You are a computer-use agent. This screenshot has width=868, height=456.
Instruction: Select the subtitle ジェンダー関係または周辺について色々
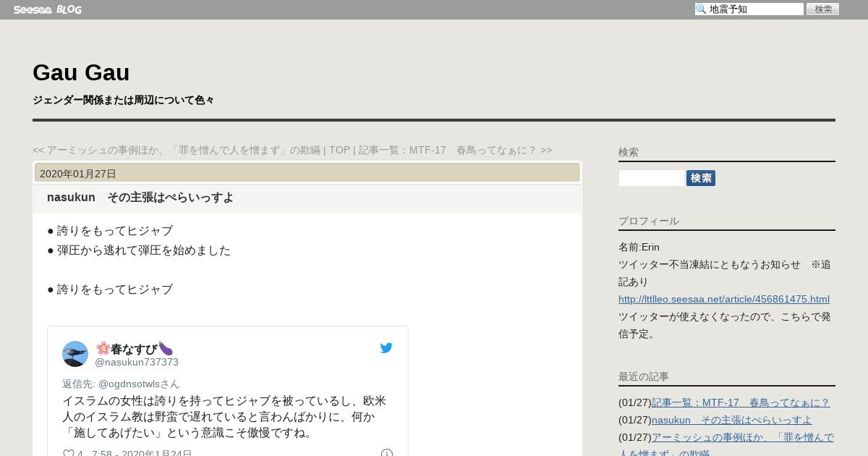pos(123,100)
